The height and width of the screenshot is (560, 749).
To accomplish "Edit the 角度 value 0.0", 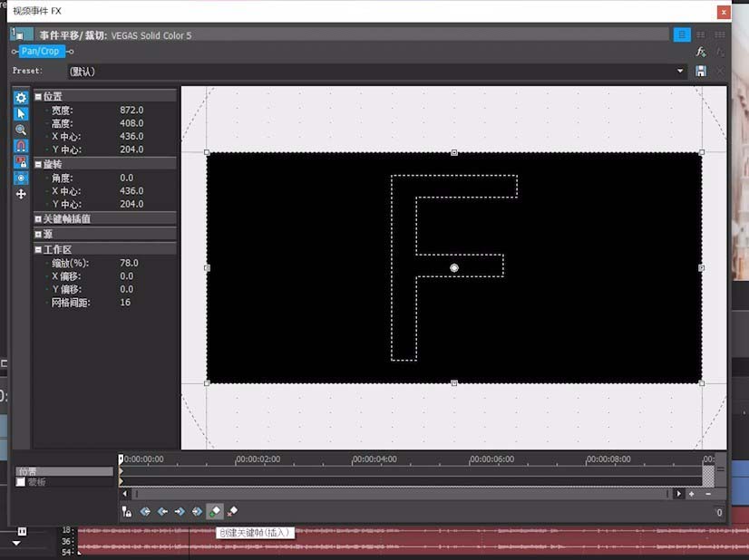I will [x=127, y=179].
